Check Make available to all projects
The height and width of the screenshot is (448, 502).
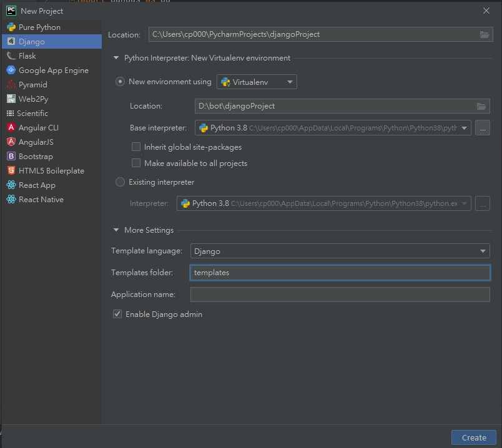[136, 163]
